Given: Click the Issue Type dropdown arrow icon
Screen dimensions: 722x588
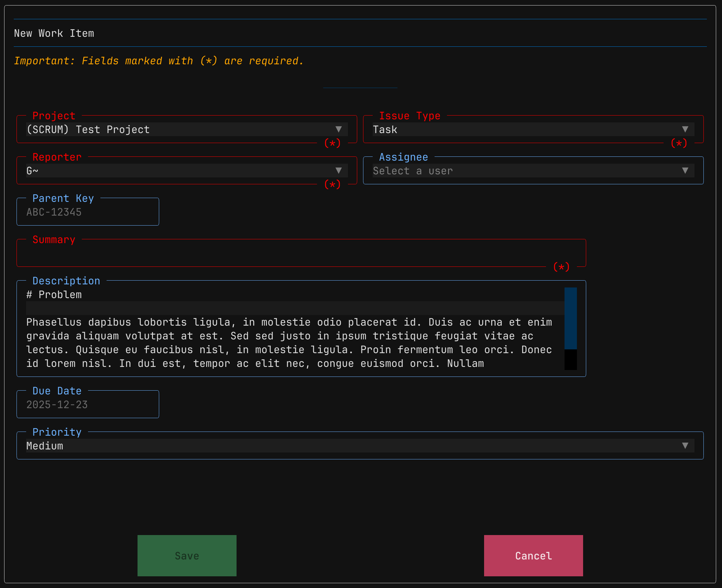Looking at the screenshot, I should [x=685, y=129].
